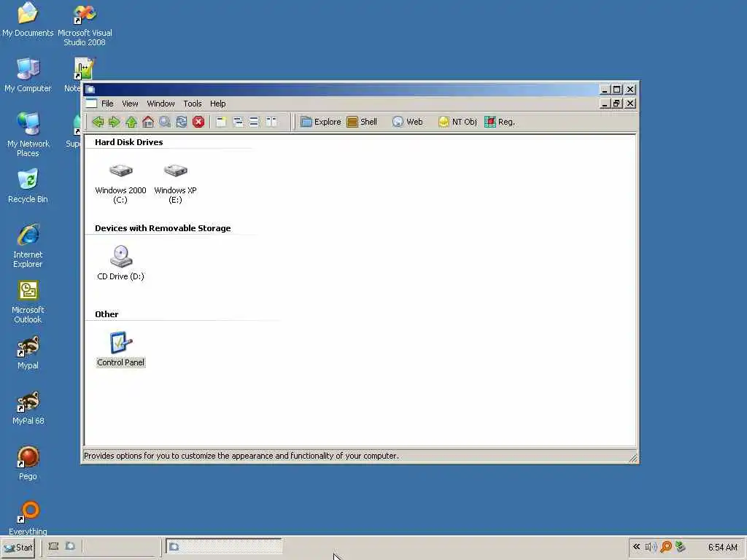Image resolution: width=747 pixels, height=560 pixels.
Task: Click the tile horizontally toolbar icon
Action: [x=254, y=122]
